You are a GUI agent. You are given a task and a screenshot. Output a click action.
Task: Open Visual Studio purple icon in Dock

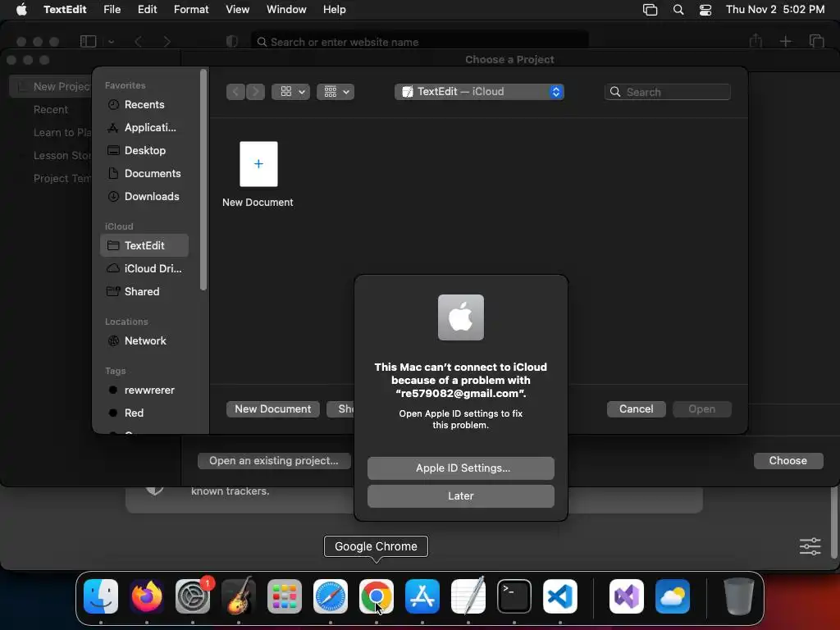[x=627, y=596]
